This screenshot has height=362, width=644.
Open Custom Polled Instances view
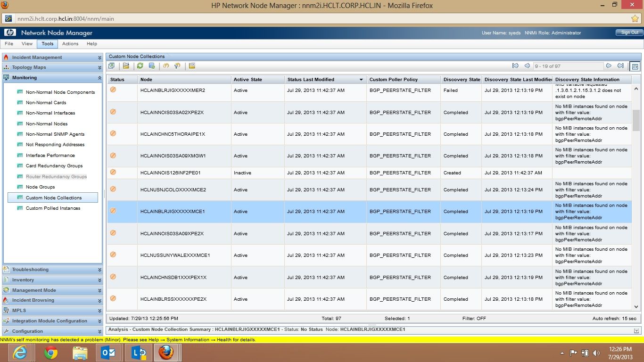pyautogui.click(x=53, y=208)
